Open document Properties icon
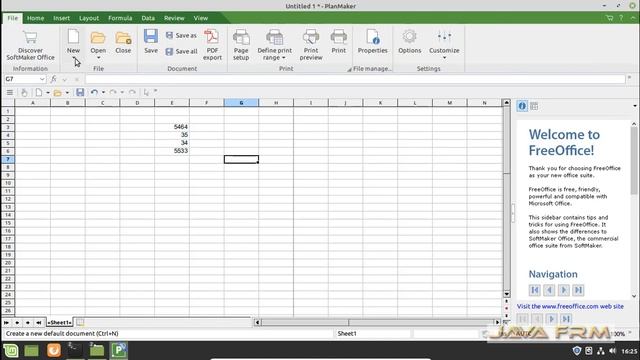 [x=373, y=37]
